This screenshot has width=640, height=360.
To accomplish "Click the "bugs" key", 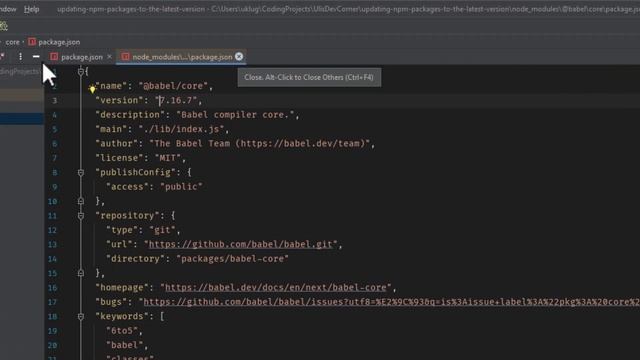I will point(111,302).
